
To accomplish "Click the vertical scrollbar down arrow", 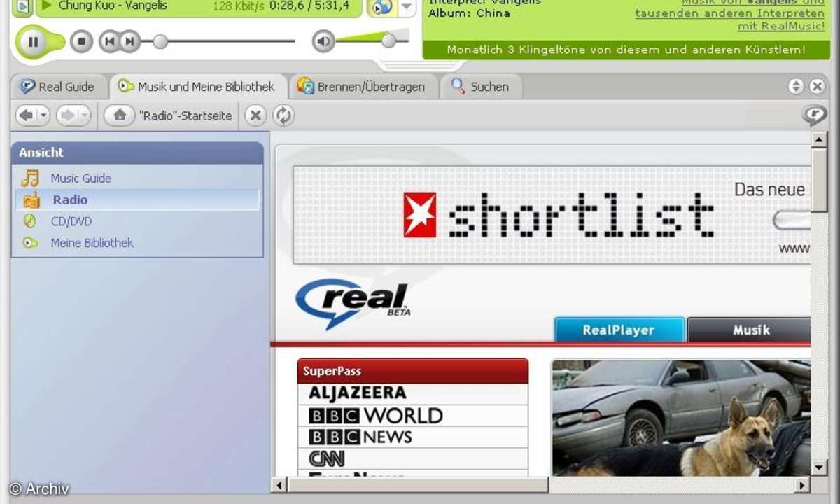I will click(819, 468).
